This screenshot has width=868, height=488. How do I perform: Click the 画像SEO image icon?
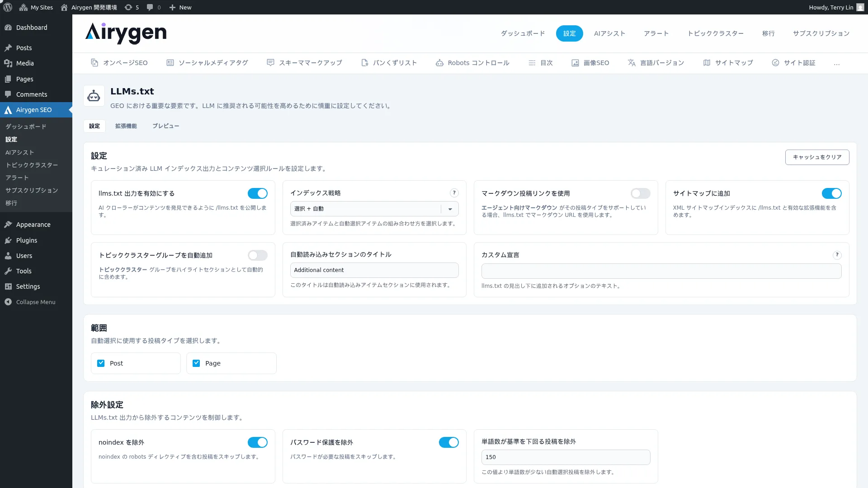575,63
